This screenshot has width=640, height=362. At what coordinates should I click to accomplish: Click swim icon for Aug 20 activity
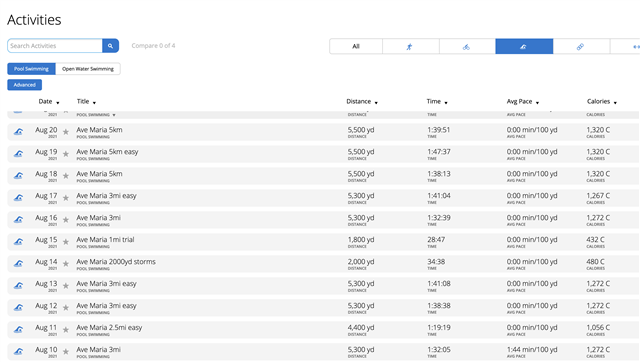point(18,131)
